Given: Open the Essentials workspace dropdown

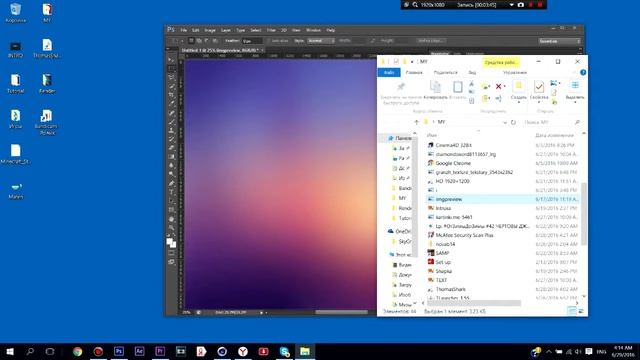Looking at the screenshot, I should click(559, 41).
